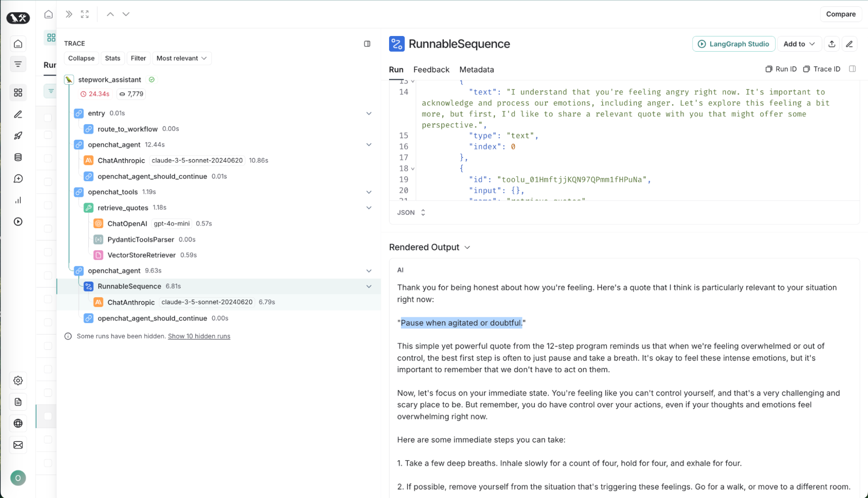868x498 pixels.
Task: Collapse the openchat_tools tree node
Action: (x=369, y=192)
